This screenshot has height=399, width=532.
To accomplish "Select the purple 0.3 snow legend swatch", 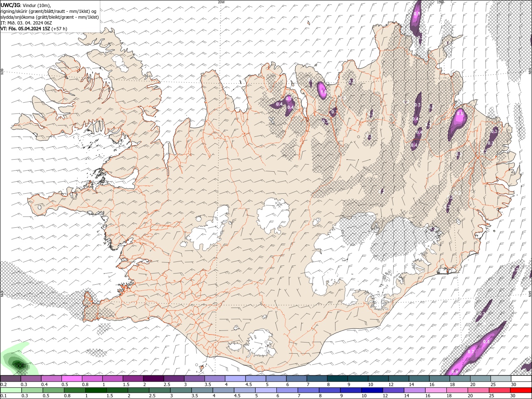I will pos(31,379).
